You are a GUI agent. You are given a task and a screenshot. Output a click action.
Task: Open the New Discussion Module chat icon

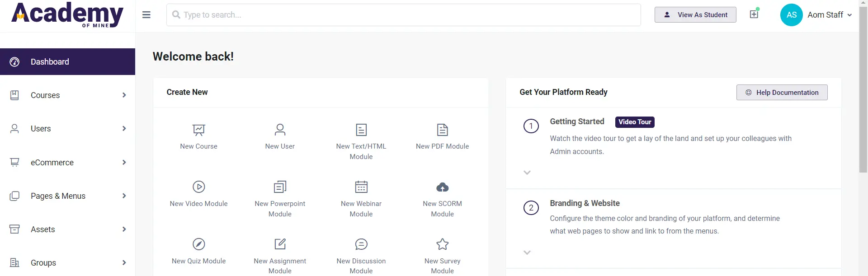(361, 244)
